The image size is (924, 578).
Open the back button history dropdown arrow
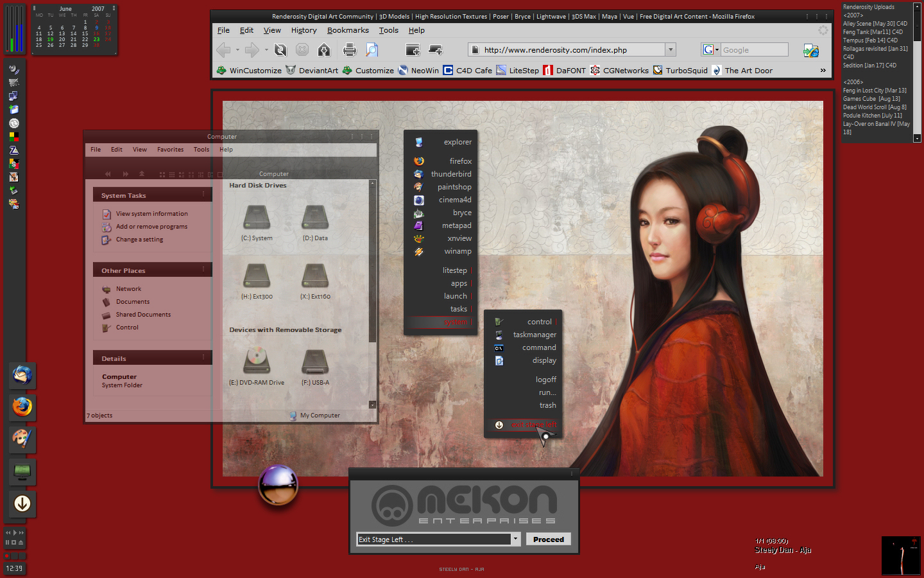click(237, 49)
